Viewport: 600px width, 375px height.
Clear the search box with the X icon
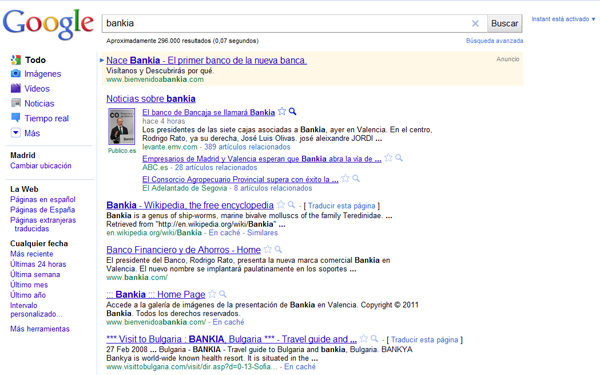pyautogui.click(x=475, y=23)
